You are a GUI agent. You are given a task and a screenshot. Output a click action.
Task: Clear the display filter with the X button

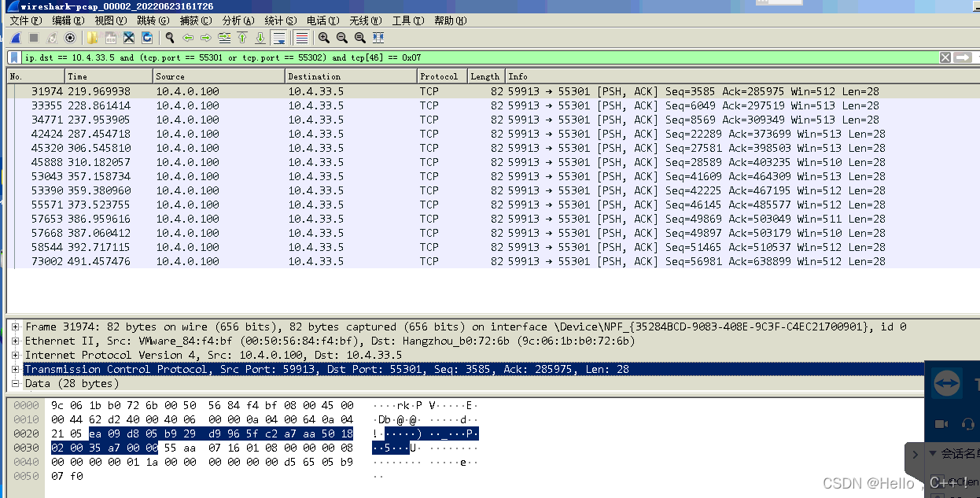[x=947, y=57]
